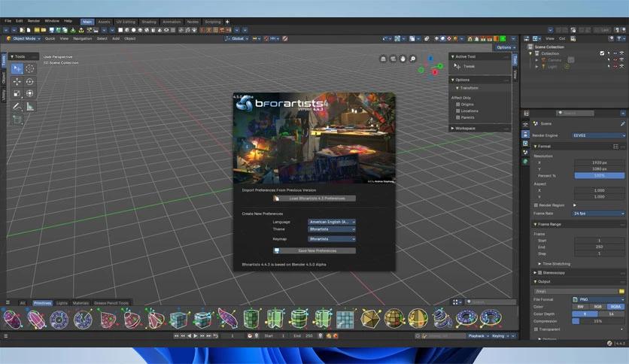Open the World properties tab icon
The image size is (629, 364).
click(x=525, y=161)
